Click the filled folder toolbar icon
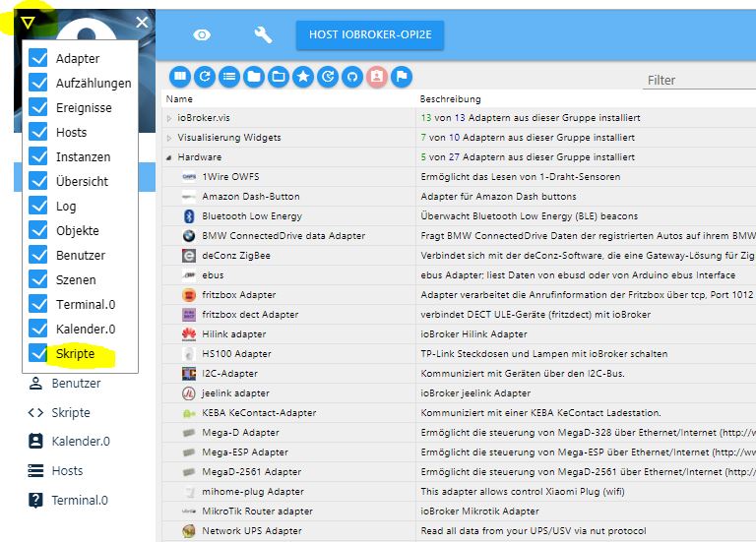 [254, 77]
